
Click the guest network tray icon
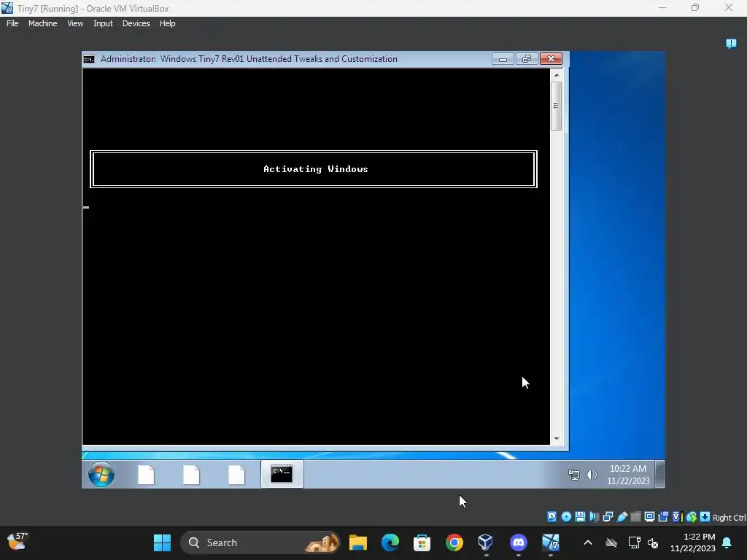[x=574, y=475]
